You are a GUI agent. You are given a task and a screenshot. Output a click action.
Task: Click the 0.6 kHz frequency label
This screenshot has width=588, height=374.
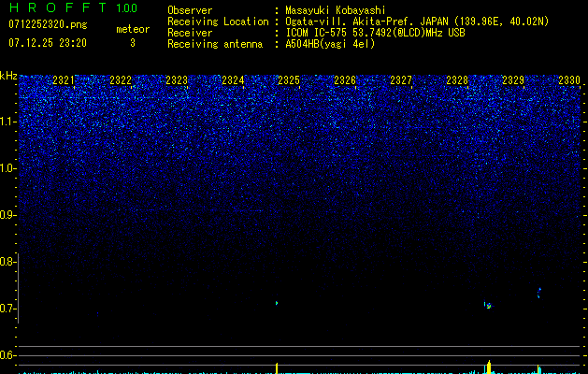pos(7,355)
